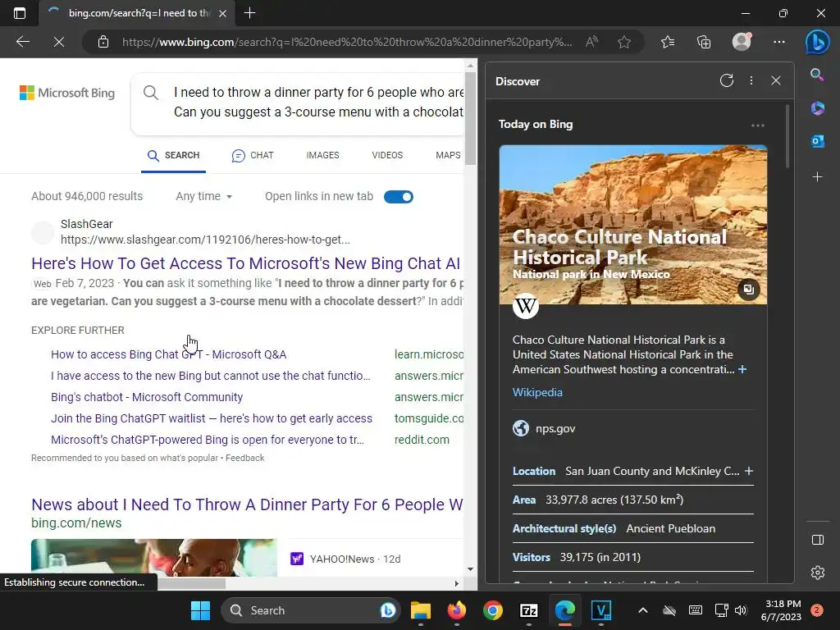This screenshot has height=630, width=840.
Task: Open Join the Bing ChatGPT waitlist link
Action: click(212, 418)
